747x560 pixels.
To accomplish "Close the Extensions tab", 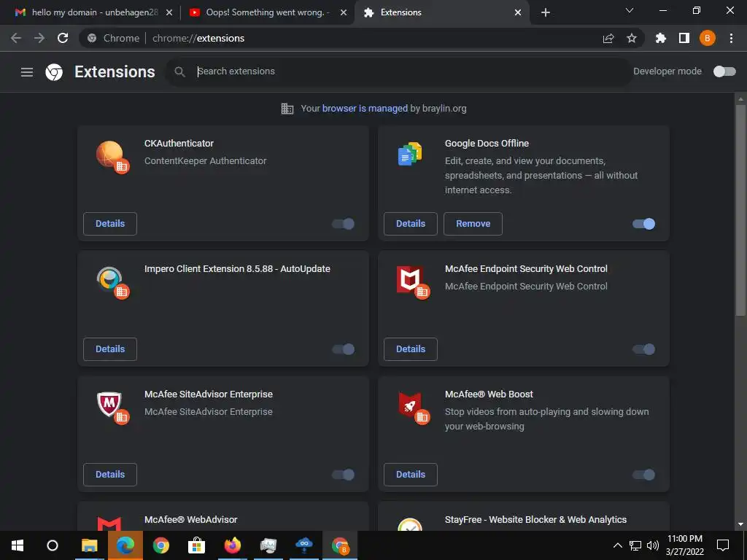I will [518, 12].
